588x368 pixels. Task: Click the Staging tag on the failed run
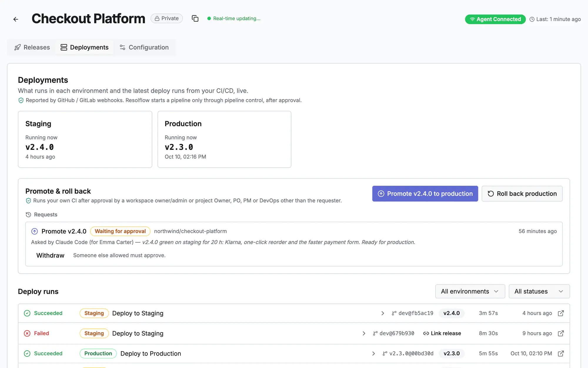pos(94,333)
